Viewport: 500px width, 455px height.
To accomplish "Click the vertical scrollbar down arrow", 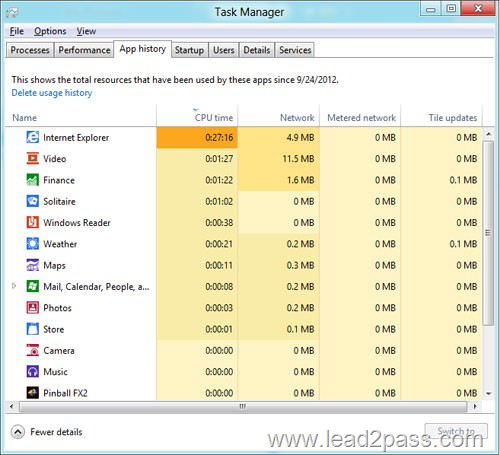I will 489,394.
